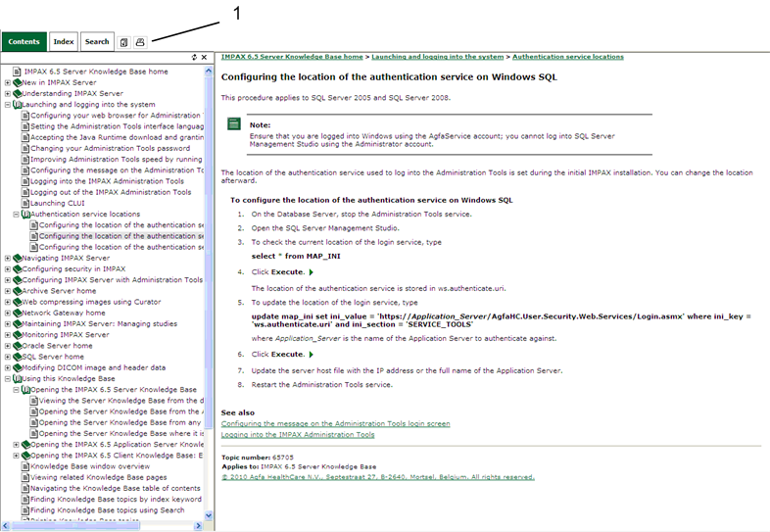The width and height of the screenshot is (770, 532).
Task: Open the Index tab
Action: pos(64,42)
